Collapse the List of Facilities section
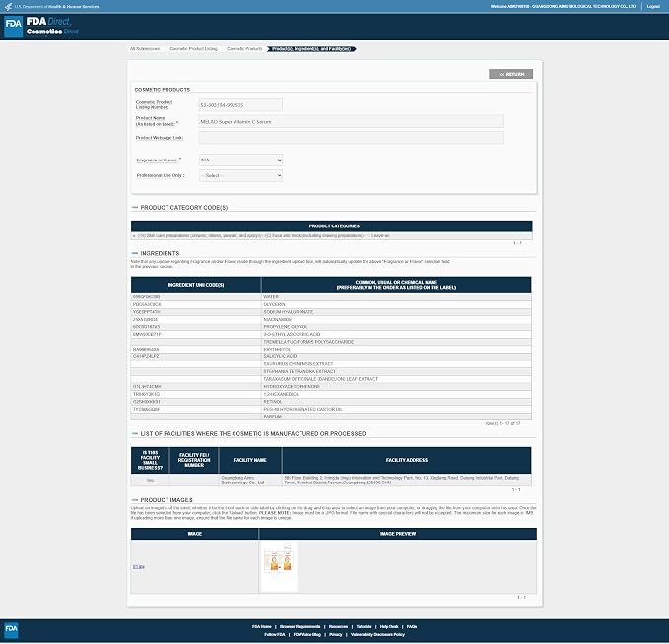669x644 pixels. click(135, 433)
